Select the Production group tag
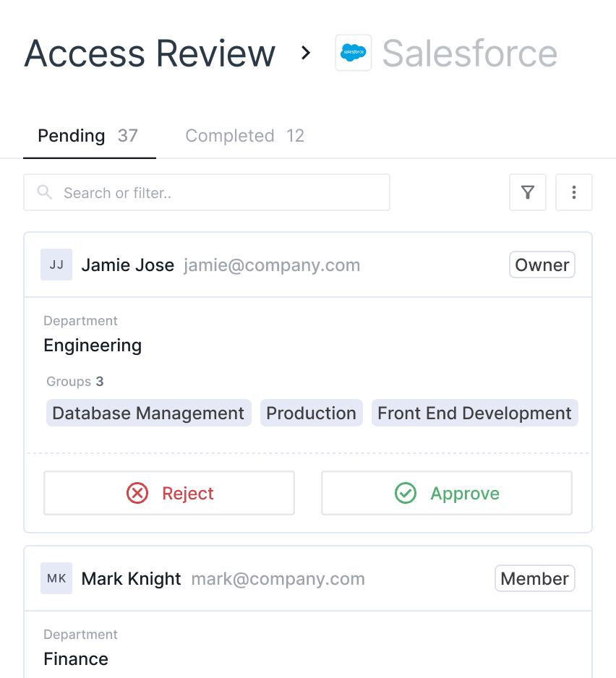The height and width of the screenshot is (678, 616). 311,413
